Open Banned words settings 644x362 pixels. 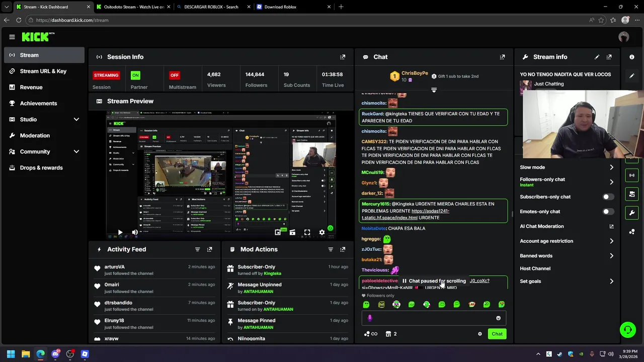pyautogui.click(x=567, y=256)
